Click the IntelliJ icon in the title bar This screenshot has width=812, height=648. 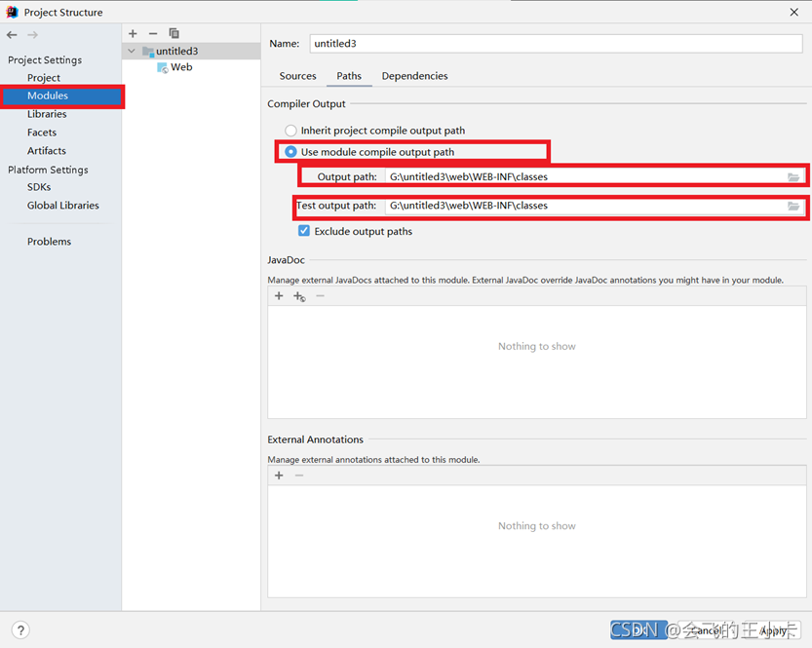point(12,12)
